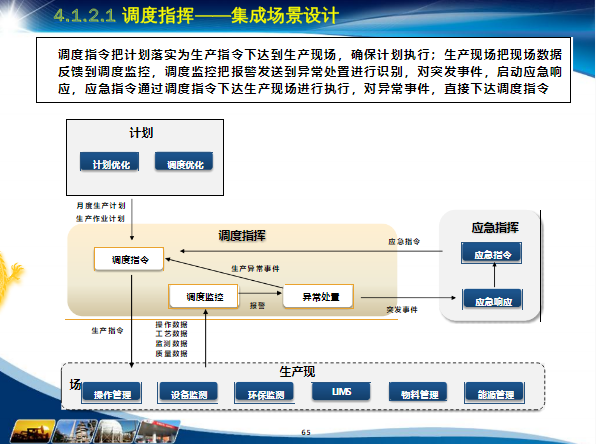Viewport: 596px width, 444px height.
Task: Click the 计划优化 box
Action: click(x=109, y=162)
